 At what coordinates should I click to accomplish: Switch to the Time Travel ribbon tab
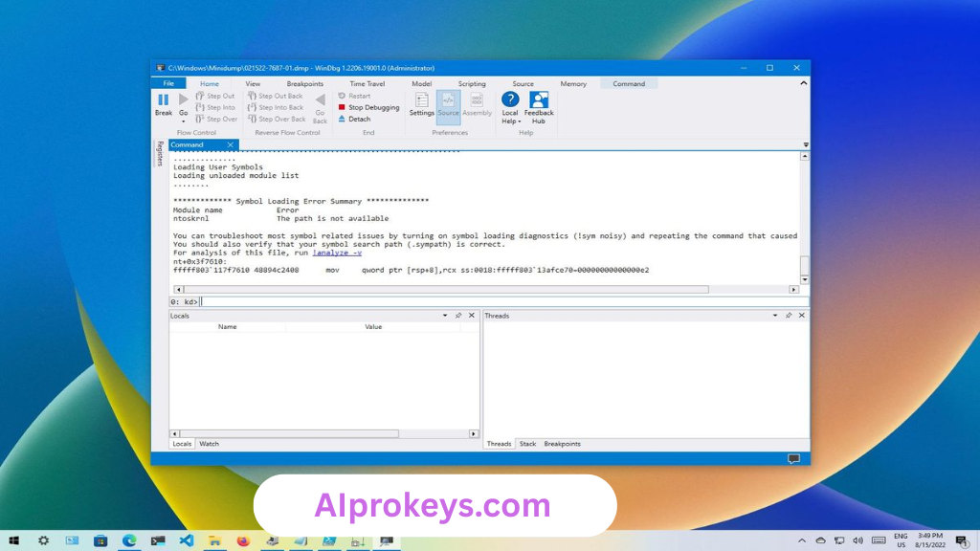coord(367,84)
